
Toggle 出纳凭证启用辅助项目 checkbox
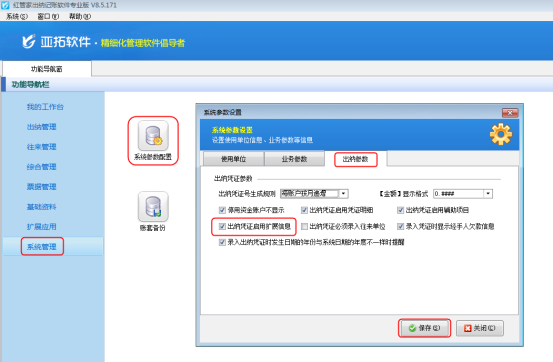point(400,210)
